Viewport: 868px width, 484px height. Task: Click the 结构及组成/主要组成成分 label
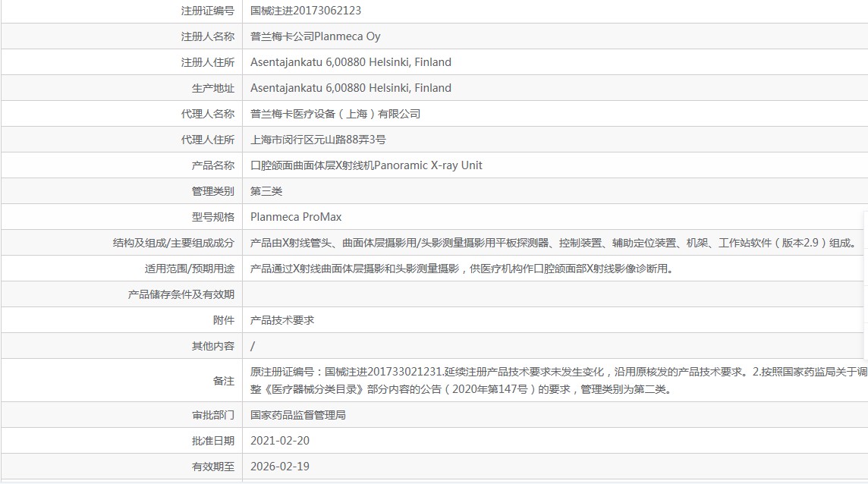174,243
